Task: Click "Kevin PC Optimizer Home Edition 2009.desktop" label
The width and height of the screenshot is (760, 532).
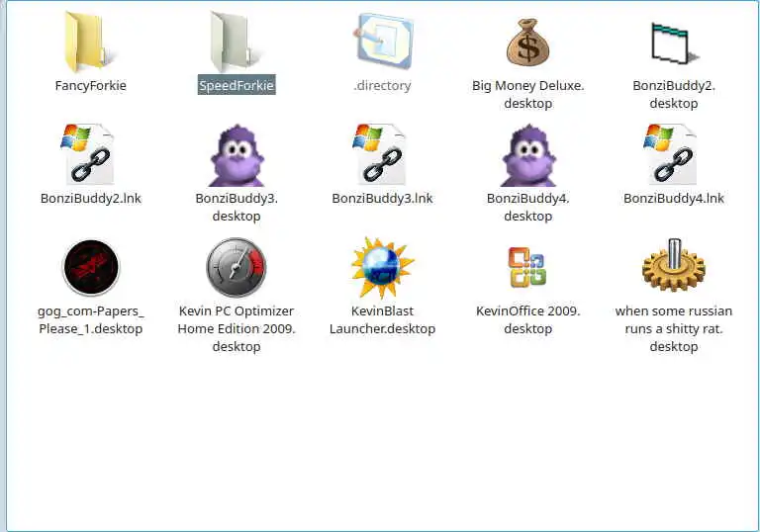Action: pos(237,328)
